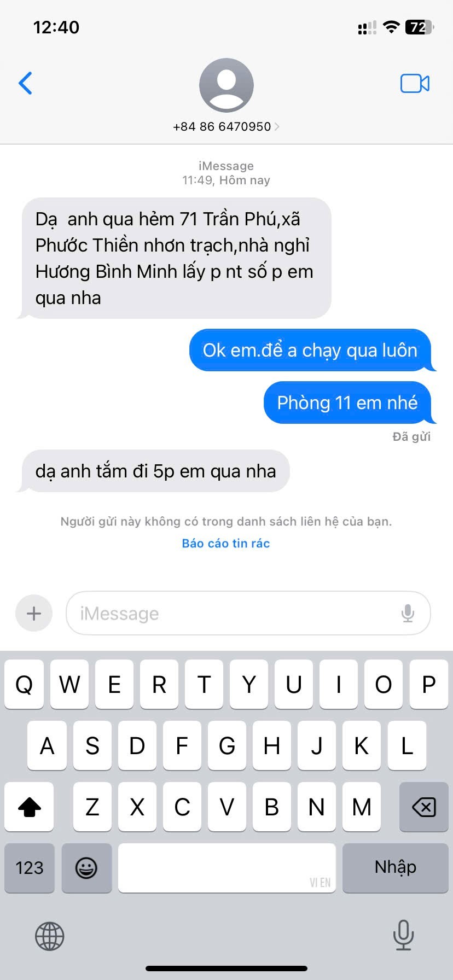Start a FaceTime video call

(x=415, y=83)
